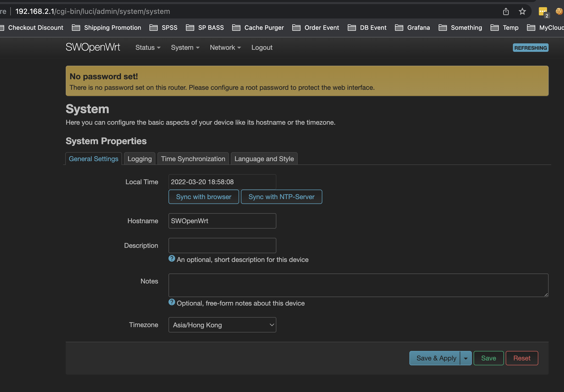Click inside the Hostname input field
Screen dimensions: 564x392
pos(222,221)
